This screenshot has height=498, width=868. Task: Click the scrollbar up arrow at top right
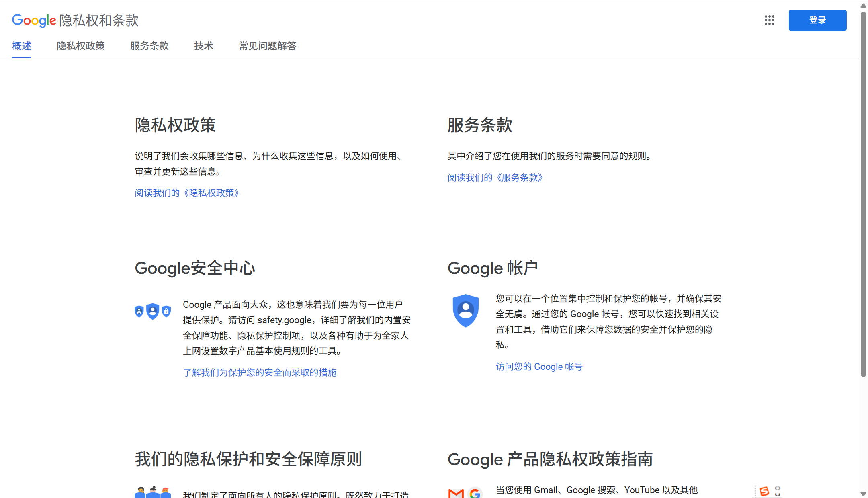[x=863, y=5]
